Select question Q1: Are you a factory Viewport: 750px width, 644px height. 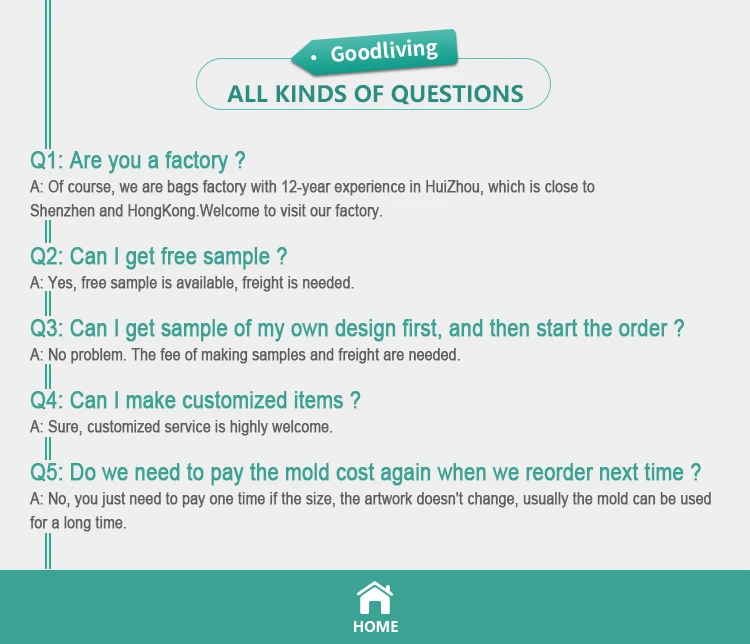pyautogui.click(x=138, y=160)
